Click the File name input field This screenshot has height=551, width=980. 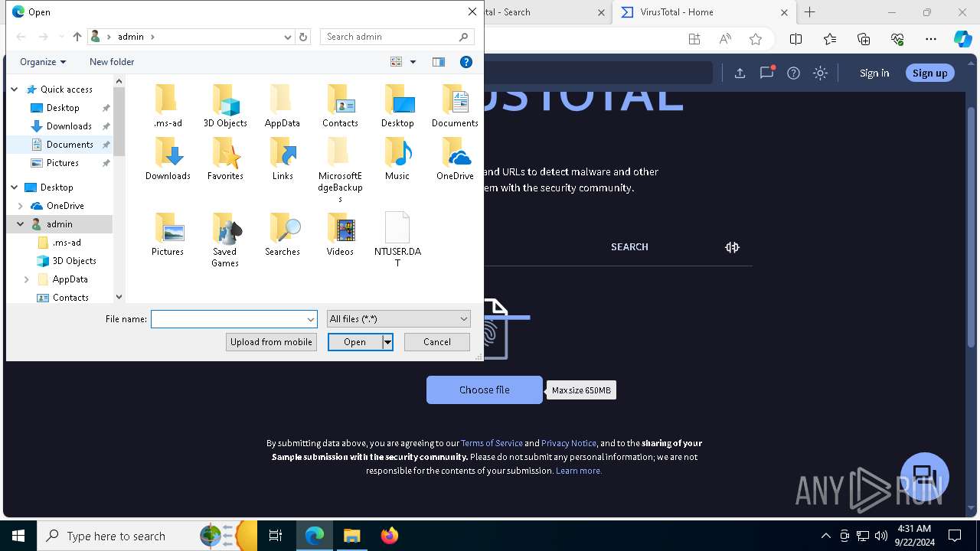pos(228,319)
